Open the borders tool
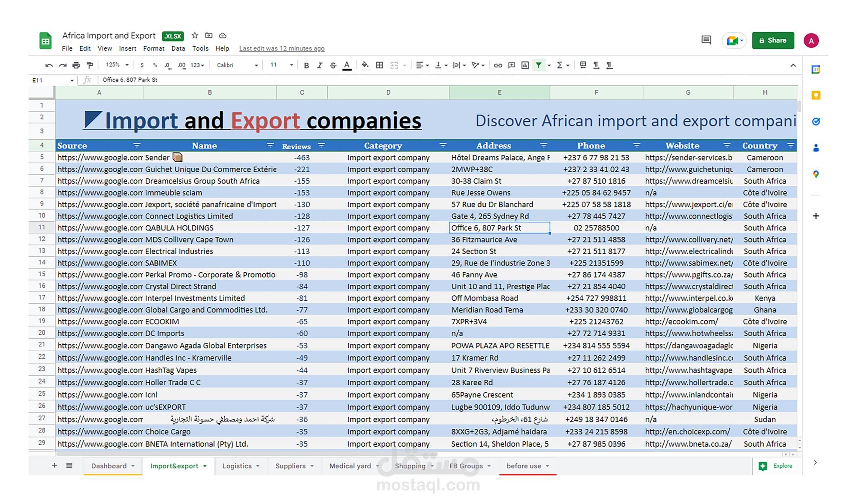The width and height of the screenshot is (857, 504). click(379, 65)
